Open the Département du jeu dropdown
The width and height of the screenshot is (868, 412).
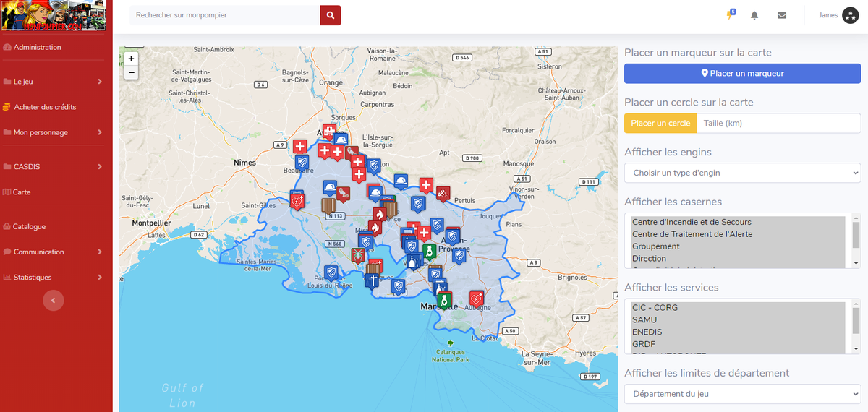pyautogui.click(x=742, y=394)
